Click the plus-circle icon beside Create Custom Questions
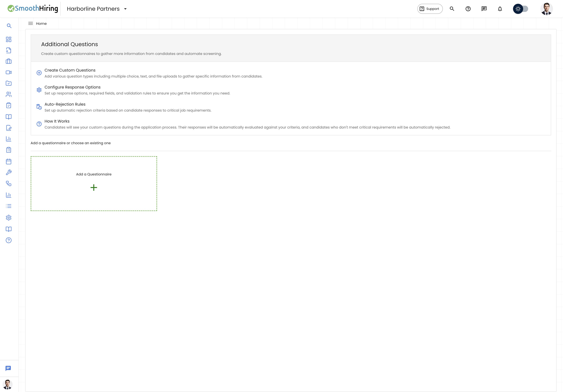 coord(39,73)
